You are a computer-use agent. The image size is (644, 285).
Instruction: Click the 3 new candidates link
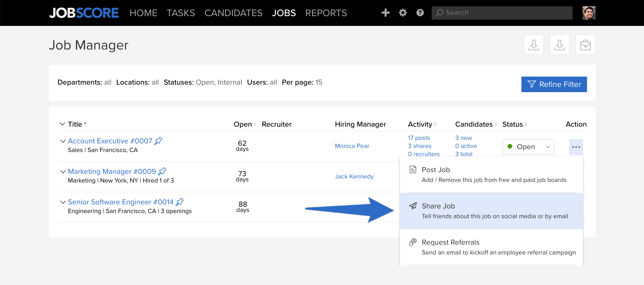tap(464, 138)
